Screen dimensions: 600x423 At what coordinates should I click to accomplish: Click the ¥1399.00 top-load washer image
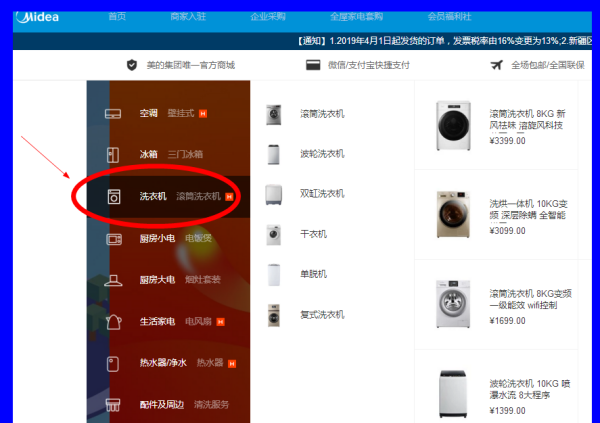pos(453,394)
